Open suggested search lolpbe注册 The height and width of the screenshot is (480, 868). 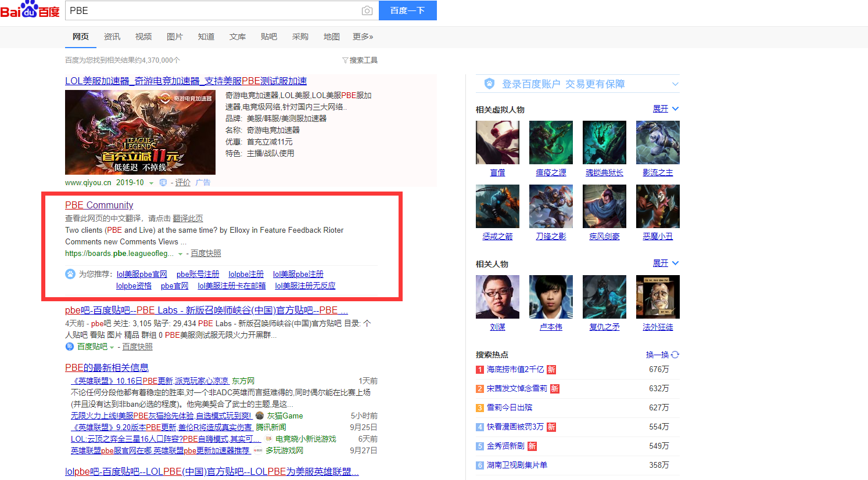click(246, 274)
